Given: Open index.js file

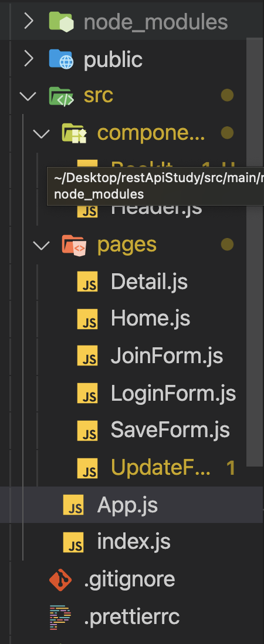Looking at the screenshot, I should tap(134, 542).
